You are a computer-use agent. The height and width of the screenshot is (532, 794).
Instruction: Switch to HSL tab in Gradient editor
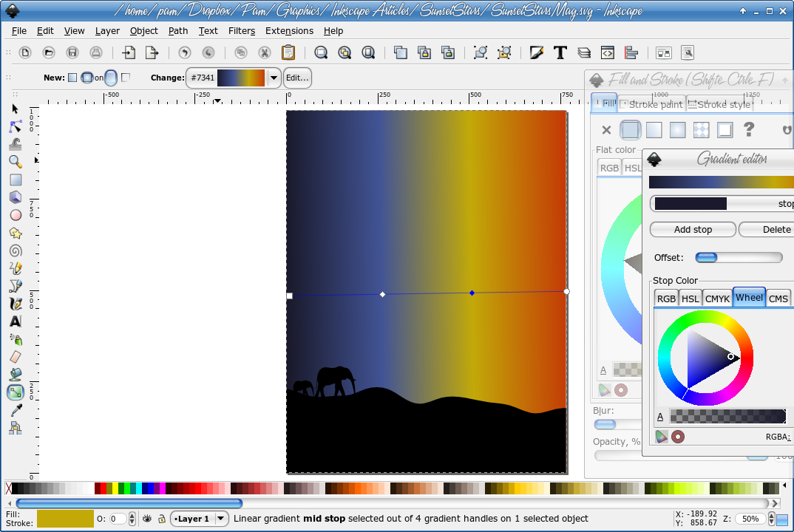[x=690, y=299]
